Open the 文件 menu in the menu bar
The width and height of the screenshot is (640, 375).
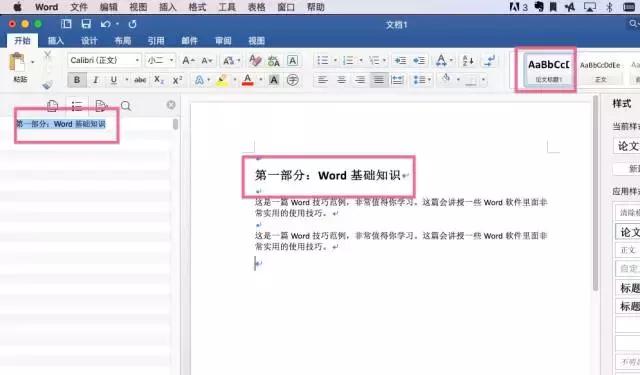point(79,7)
